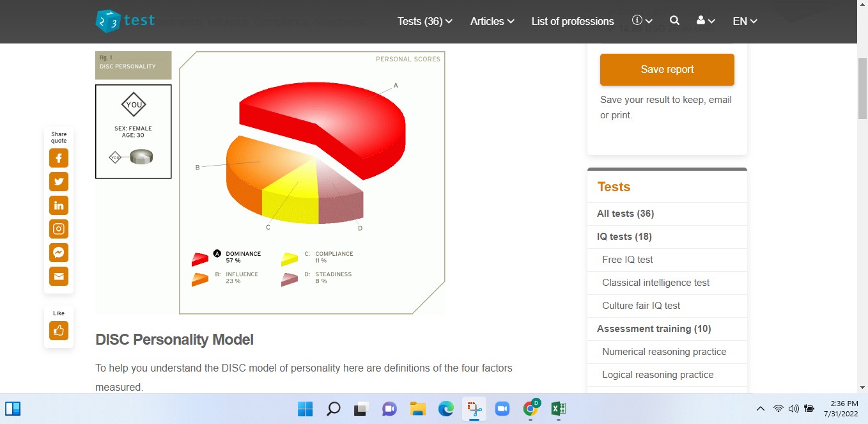Viewport: 868px width, 424px height.
Task: Open Excel from the taskbar
Action: pyautogui.click(x=557, y=408)
